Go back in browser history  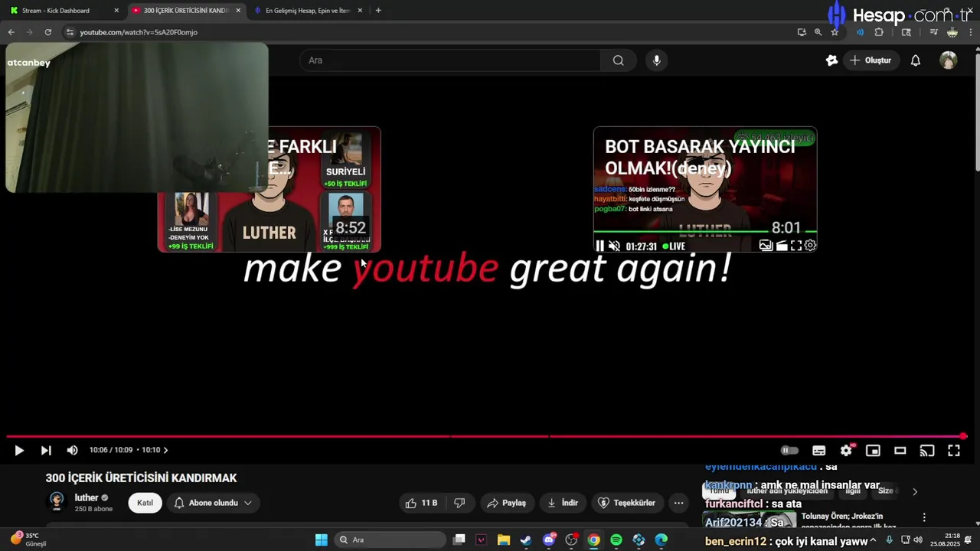11,32
